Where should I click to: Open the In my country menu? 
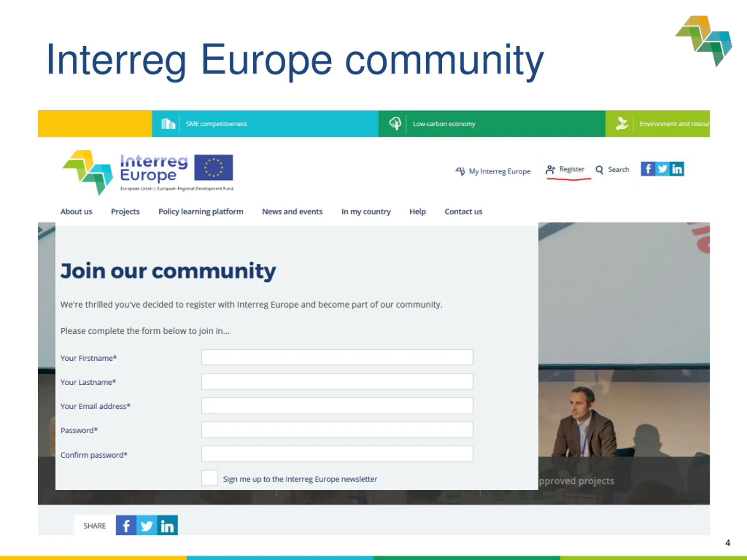(x=366, y=212)
